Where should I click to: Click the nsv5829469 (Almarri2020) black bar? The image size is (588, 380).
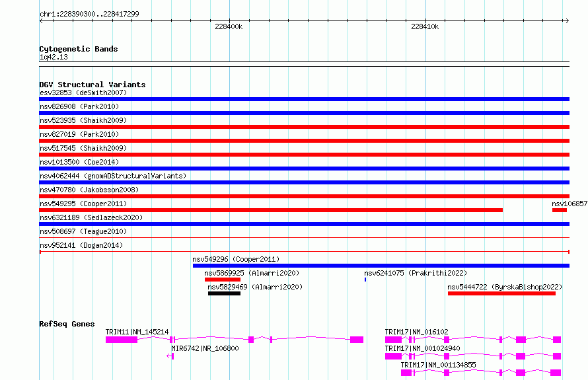224,293
